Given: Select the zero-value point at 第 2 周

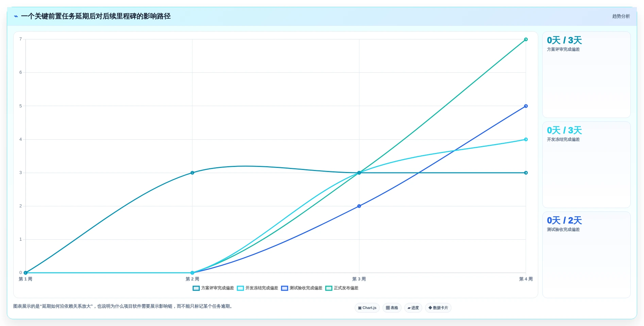Looking at the screenshot, I should coord(192,273).
